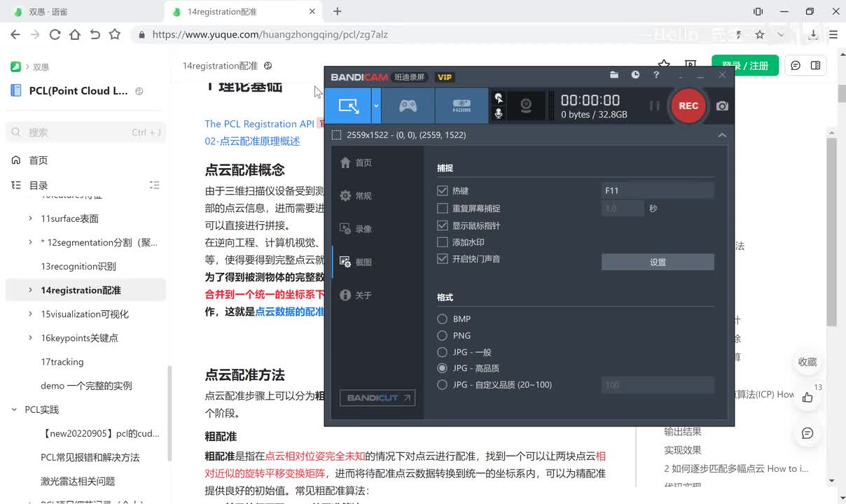
Task: Open PCL常见报错和解决方法 document
Action: click(x=90, y=457)
